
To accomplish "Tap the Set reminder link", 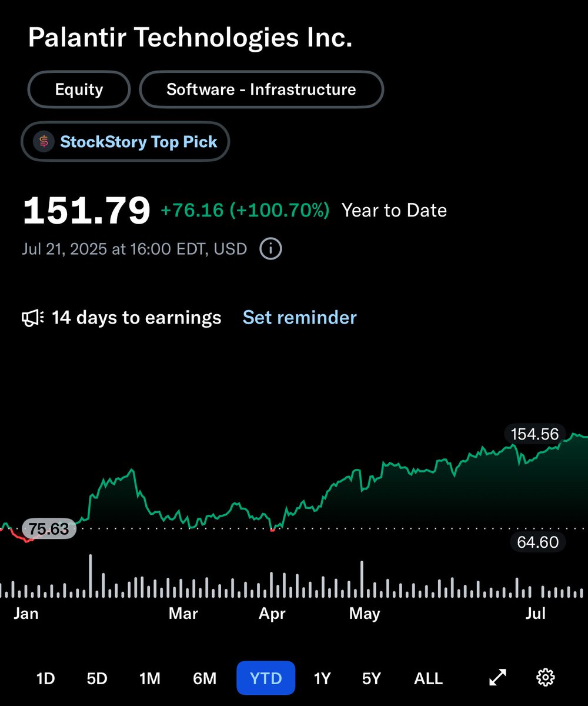I will tap(300, 318).
